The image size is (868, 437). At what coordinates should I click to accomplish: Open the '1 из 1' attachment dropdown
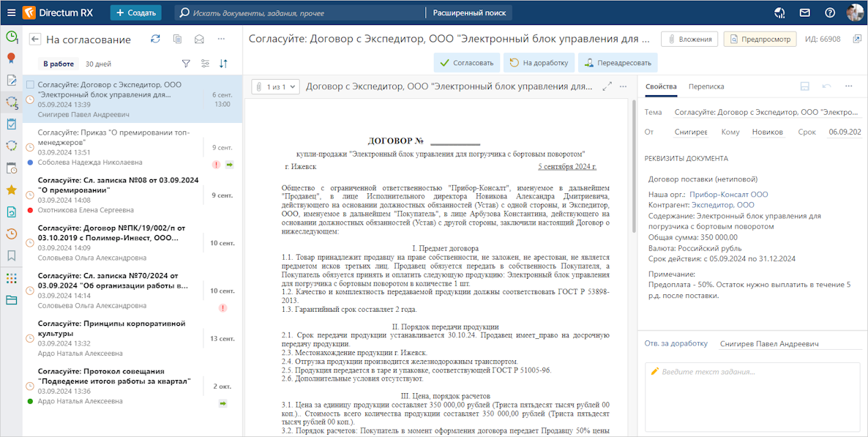[276, 87]
